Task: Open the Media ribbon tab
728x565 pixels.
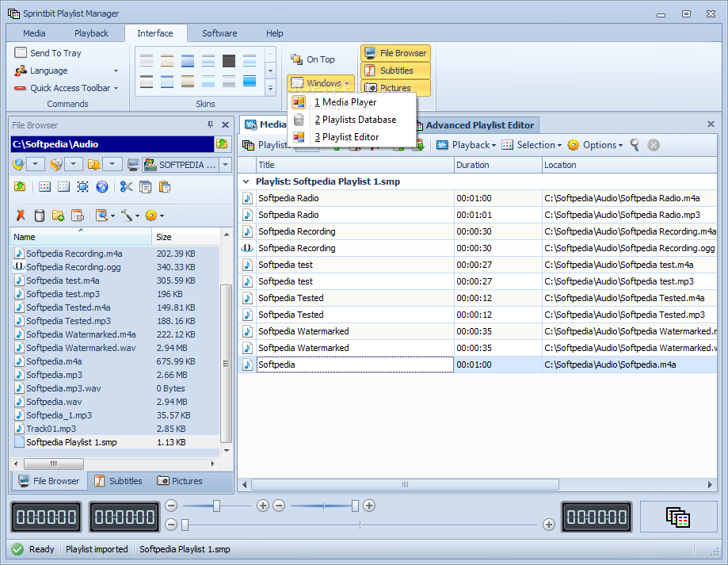Action: click(x=34, y=33)
